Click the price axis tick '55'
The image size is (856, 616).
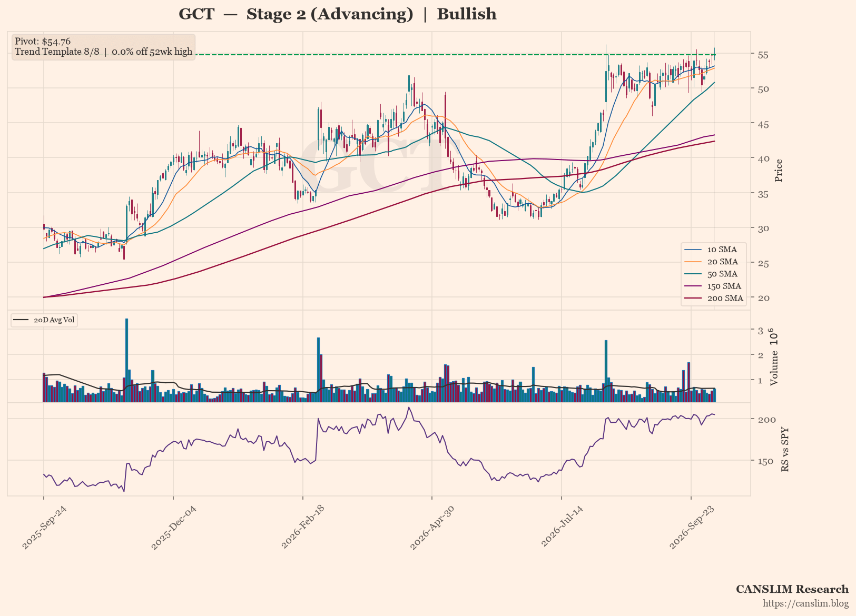click(762, 55)
